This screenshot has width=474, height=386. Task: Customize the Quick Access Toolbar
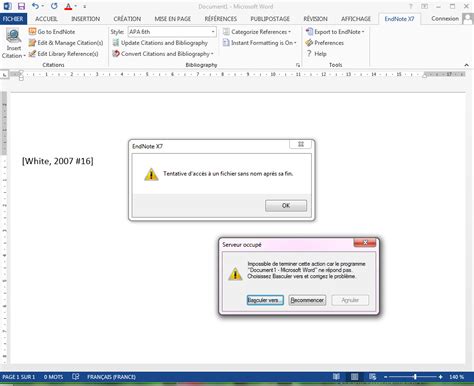pyautogui.click(x=85, y=6)
